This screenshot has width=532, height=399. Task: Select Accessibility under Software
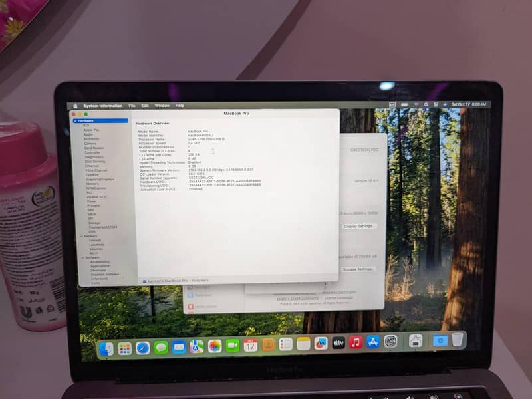pyautogui.click(x=100, y=262)
